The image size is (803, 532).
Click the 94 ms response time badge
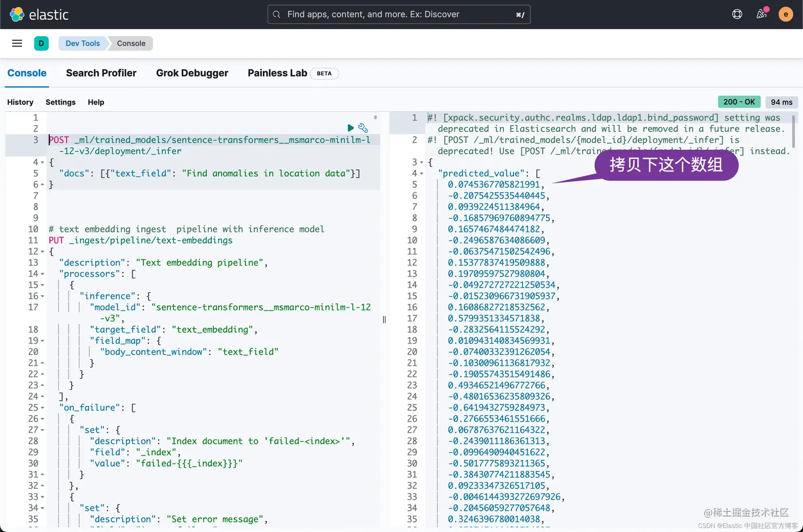click(782, 102)
